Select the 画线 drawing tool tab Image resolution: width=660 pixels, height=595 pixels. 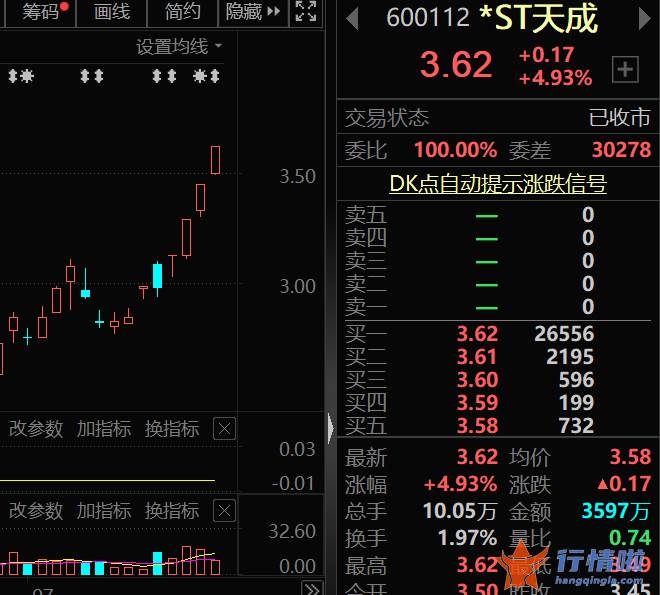tap(112, 12)
